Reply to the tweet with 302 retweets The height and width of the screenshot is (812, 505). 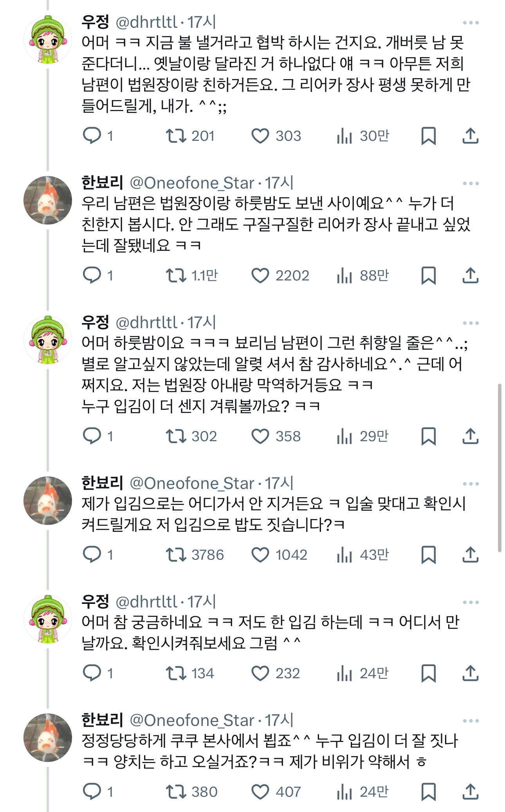92,436
